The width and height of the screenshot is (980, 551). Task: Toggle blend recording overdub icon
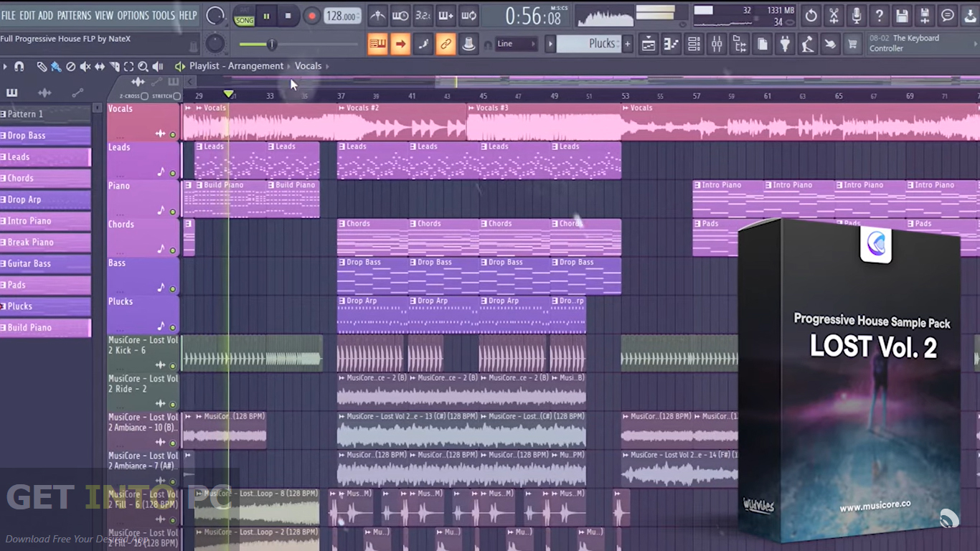coord(446,15)
